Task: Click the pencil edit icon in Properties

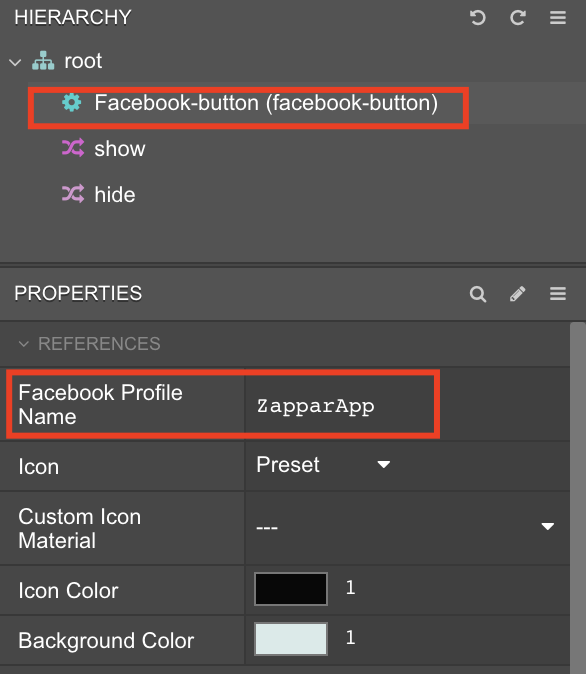Action: click(518, 294)
